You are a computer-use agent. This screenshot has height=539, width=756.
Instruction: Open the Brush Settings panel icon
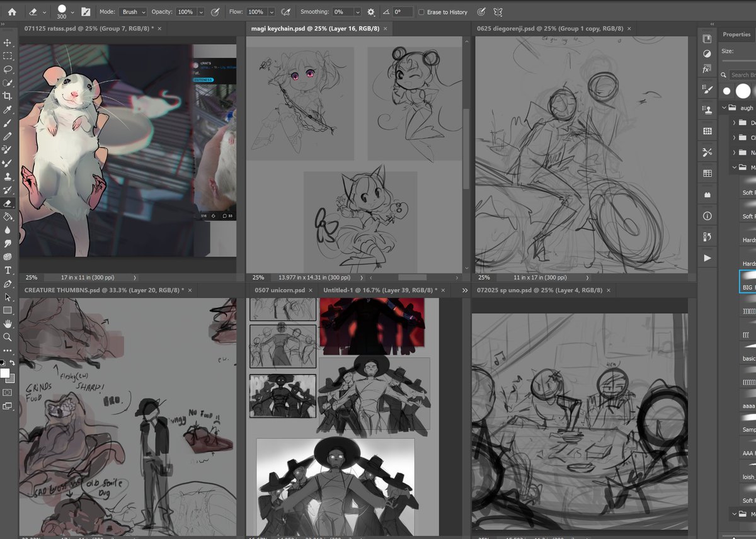click(x=86, y=11)
